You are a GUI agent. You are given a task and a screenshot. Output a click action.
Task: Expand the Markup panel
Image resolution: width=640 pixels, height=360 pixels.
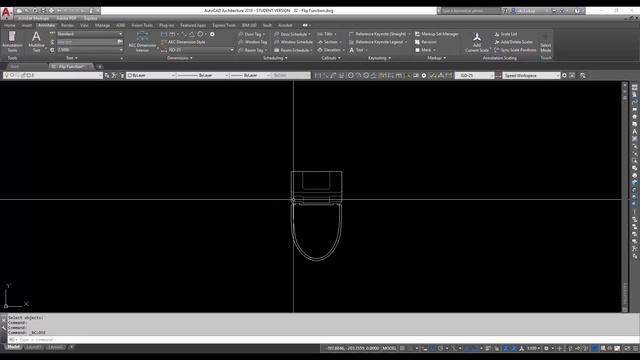click(x=436, y=58)
